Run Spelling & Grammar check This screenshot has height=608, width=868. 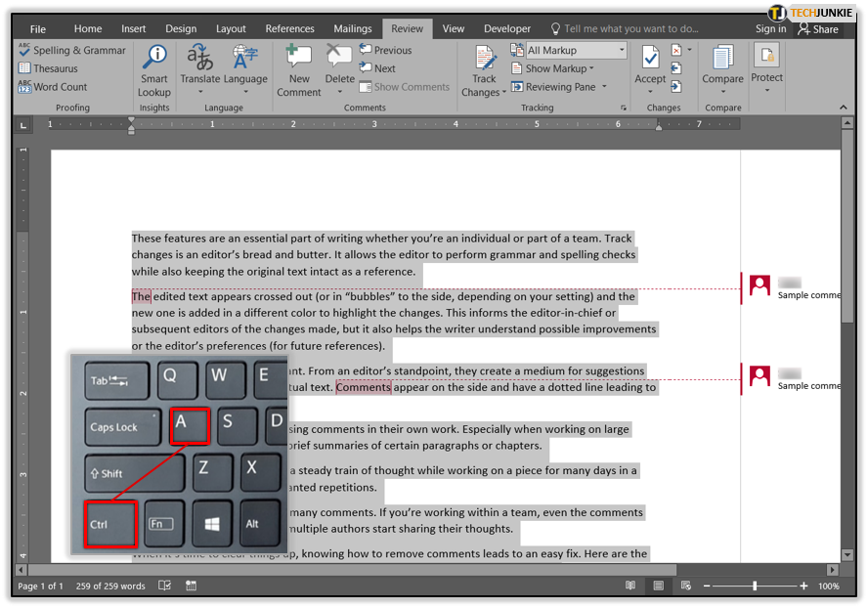tap(72, 50)
